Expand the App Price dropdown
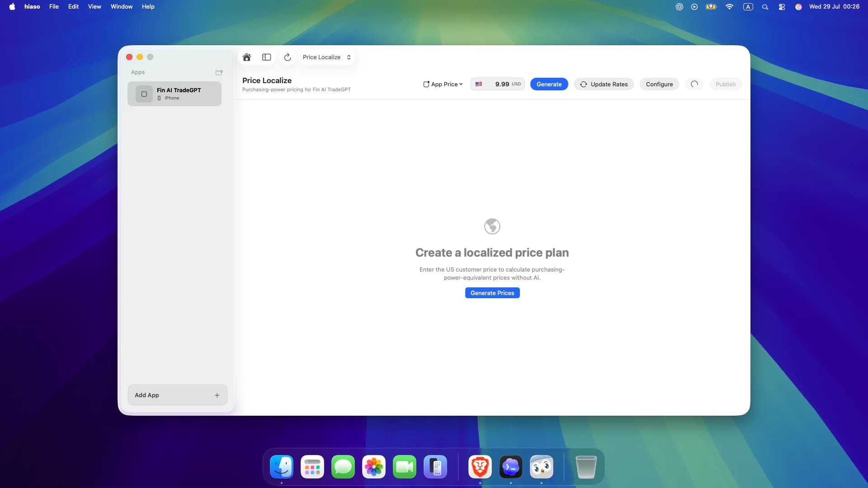 (443, 84)
